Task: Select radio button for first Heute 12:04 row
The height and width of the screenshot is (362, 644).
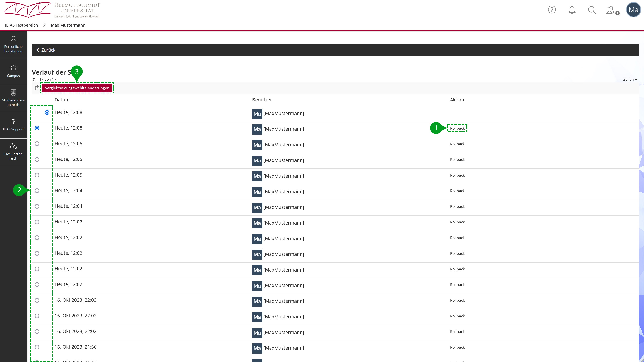Action: pos(37,191)
